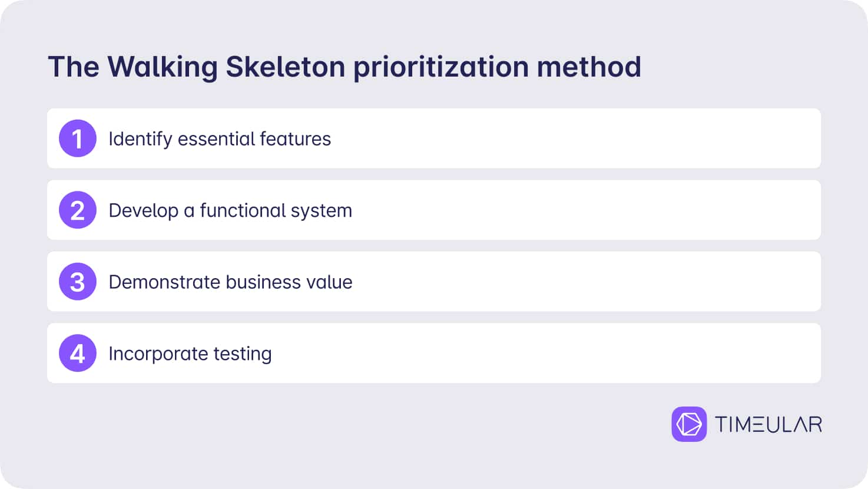
Task: Click the word 'Skeleton' in the heading
Action: [x=286, y=67]
